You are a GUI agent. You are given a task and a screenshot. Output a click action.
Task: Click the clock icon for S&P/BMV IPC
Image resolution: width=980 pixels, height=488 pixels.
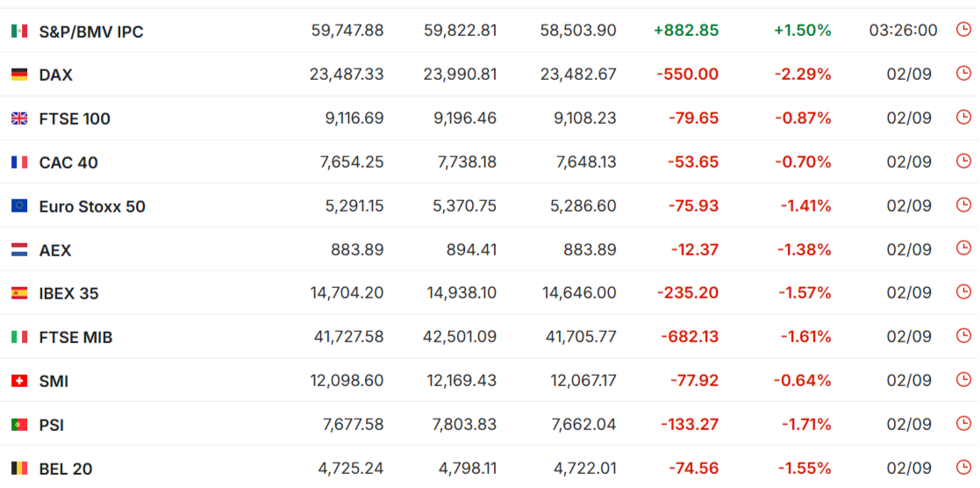pyautogui.click(x=963, y=30)
